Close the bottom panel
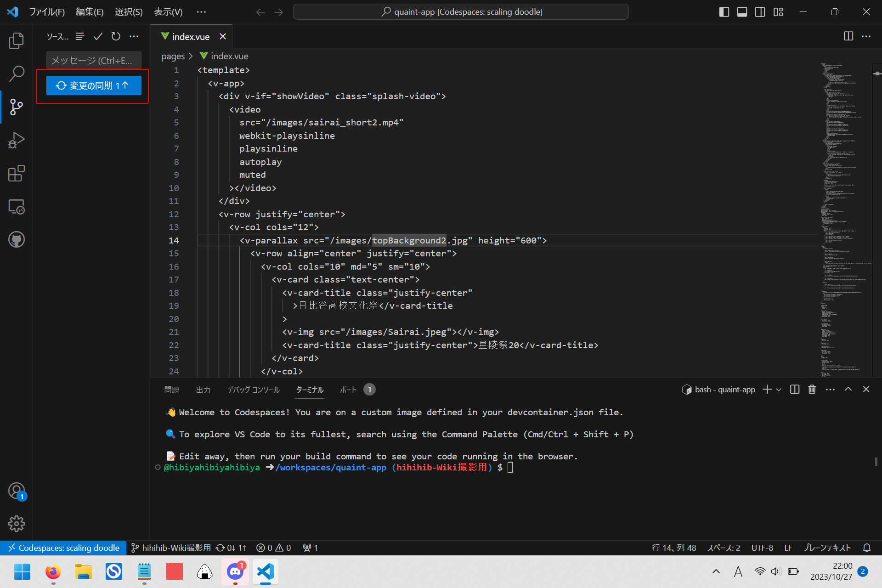Image resolution: width=882 pixels, height=588 pixels. (x=866, y=389)
